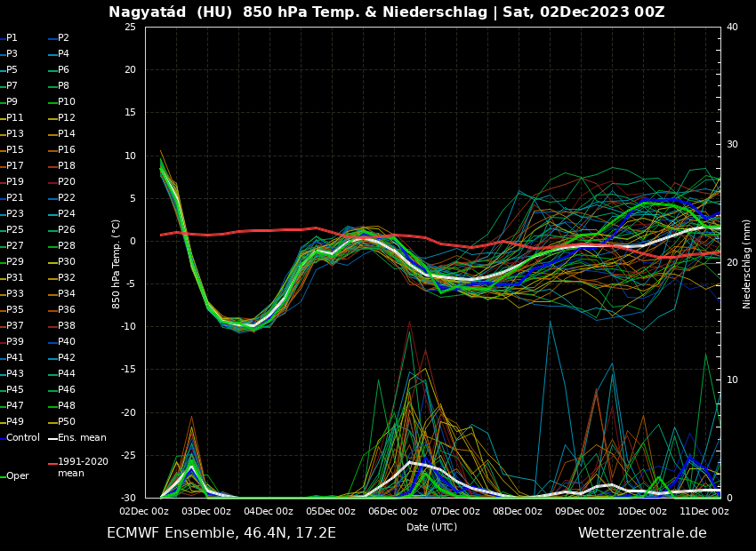
Task: Click the Niederschlag (mm) axis label
Action: pos(747,264)
